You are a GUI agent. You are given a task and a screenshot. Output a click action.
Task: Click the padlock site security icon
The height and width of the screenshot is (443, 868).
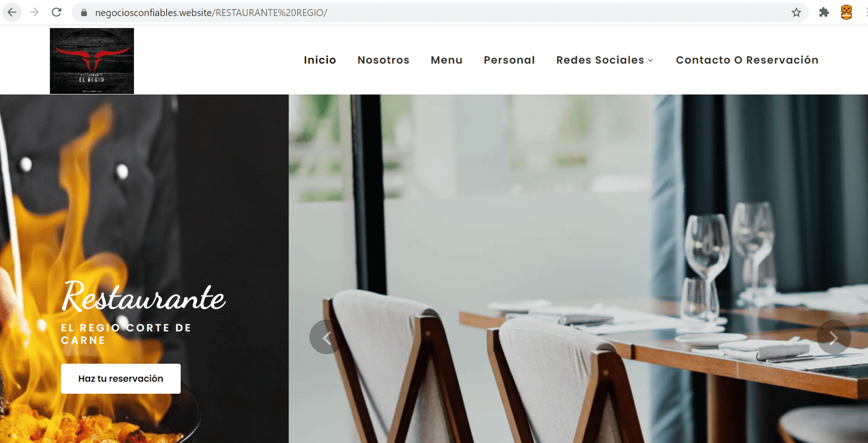[x=84, y=12]
